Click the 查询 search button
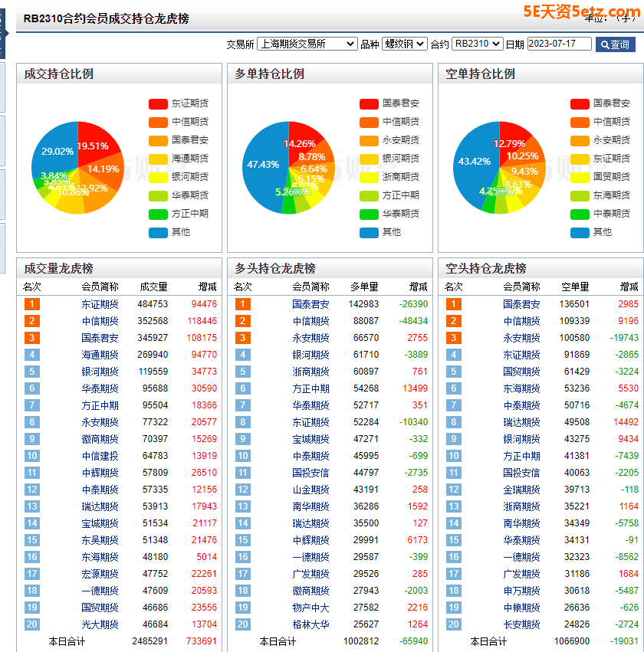Image resolution: width=644 pixels, height=652 pixels. (x=615, y=44)
